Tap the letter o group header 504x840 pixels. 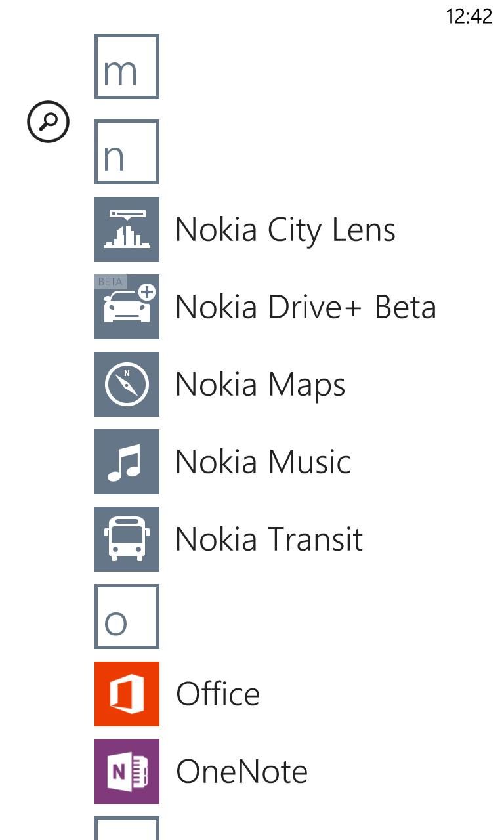coord(127,616)
